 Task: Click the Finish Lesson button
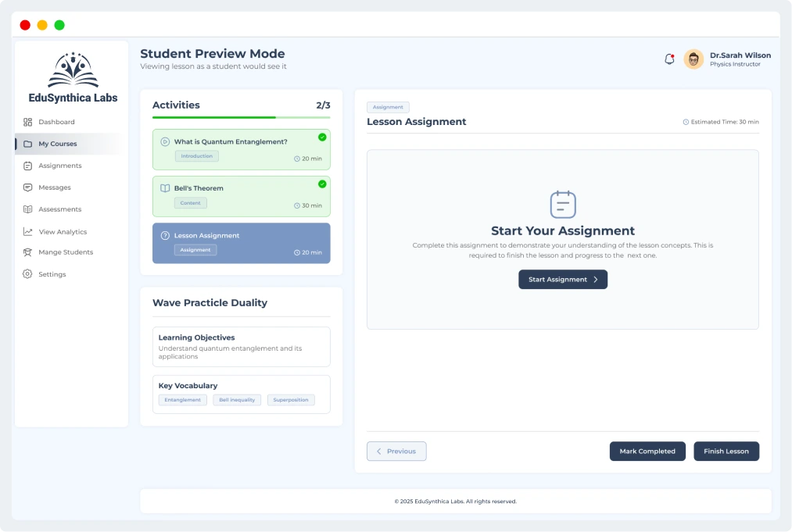coord(726,452)
